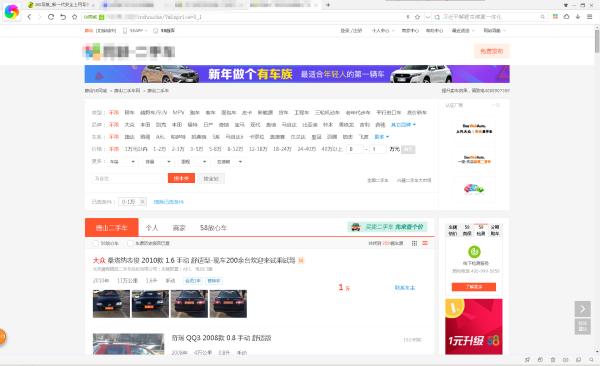Switch to the 商家 listing tab
Image resolution: width=600 pixels, height=366 pixels.
click(179, 228)
